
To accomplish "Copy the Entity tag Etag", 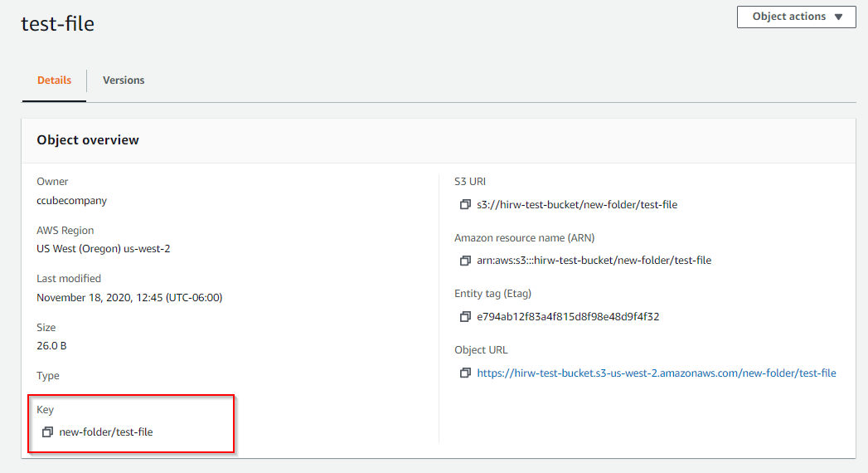I will point(465,317).
